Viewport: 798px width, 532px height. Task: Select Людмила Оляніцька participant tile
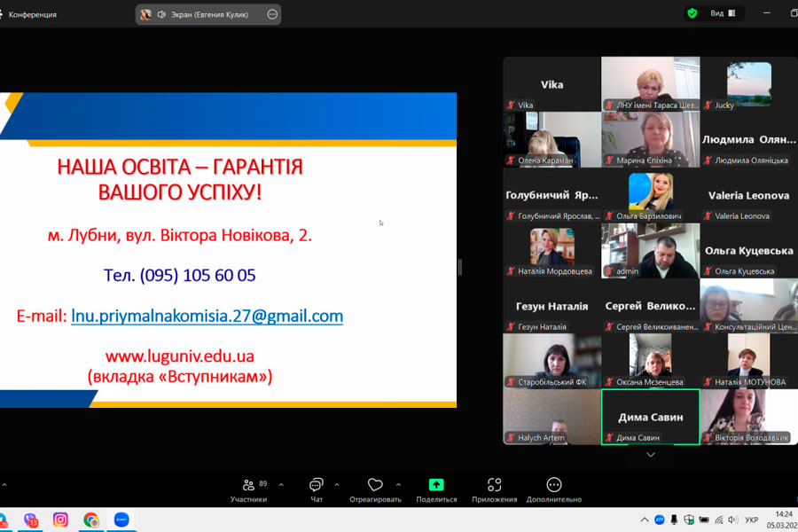748,139
